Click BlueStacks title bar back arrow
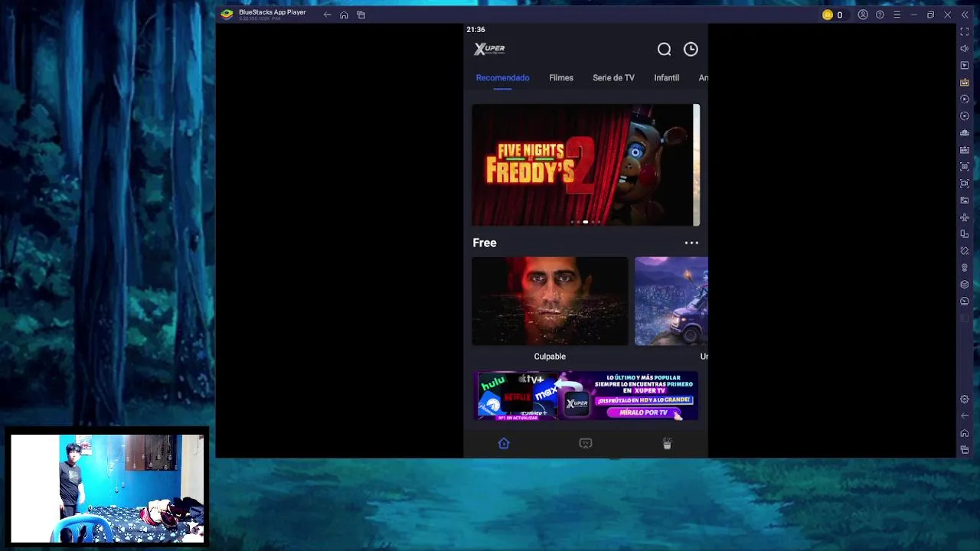Screen dimensions: 980x551 tap(327, 15)
